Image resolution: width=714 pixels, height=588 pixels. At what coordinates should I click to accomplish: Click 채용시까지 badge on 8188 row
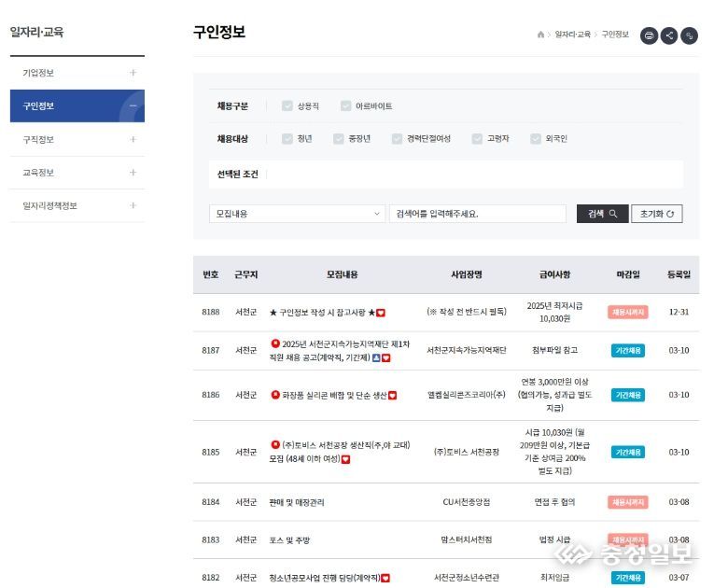[x=628, y=313]
